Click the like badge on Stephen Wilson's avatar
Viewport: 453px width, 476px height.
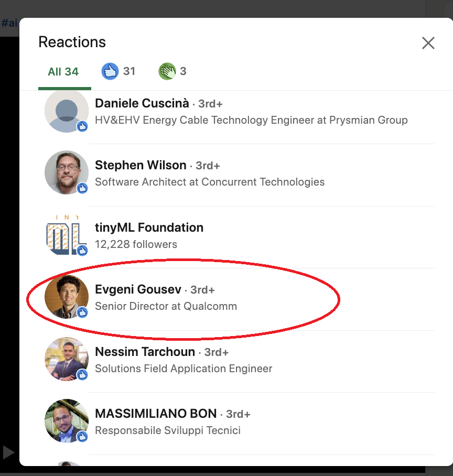(x=82, y=188)
